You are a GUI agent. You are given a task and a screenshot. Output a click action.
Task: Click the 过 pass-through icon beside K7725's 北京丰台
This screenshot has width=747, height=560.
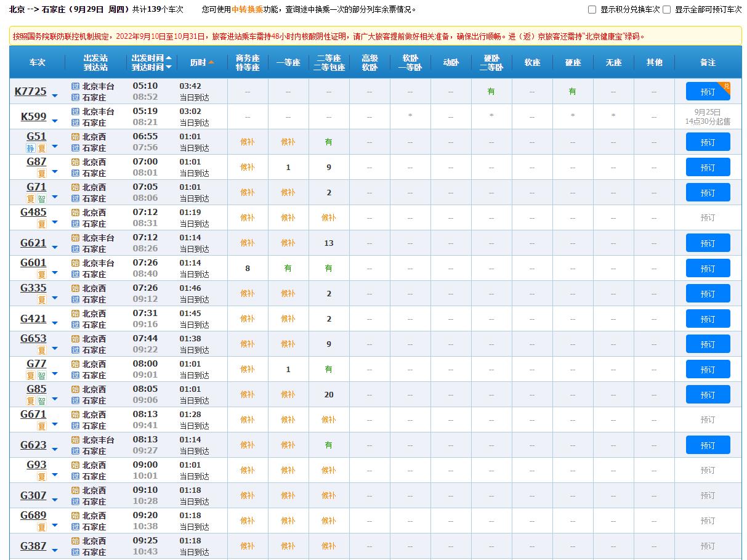coord(76,86)
